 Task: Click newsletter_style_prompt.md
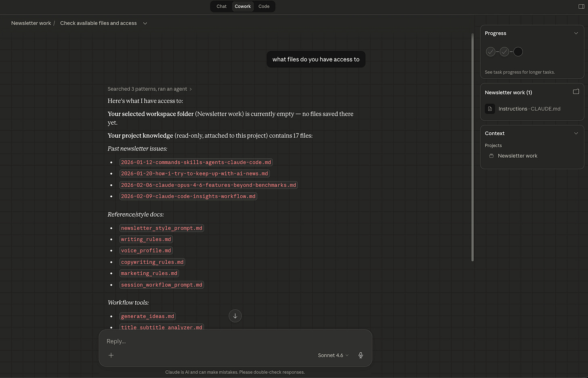click(162, 228)
